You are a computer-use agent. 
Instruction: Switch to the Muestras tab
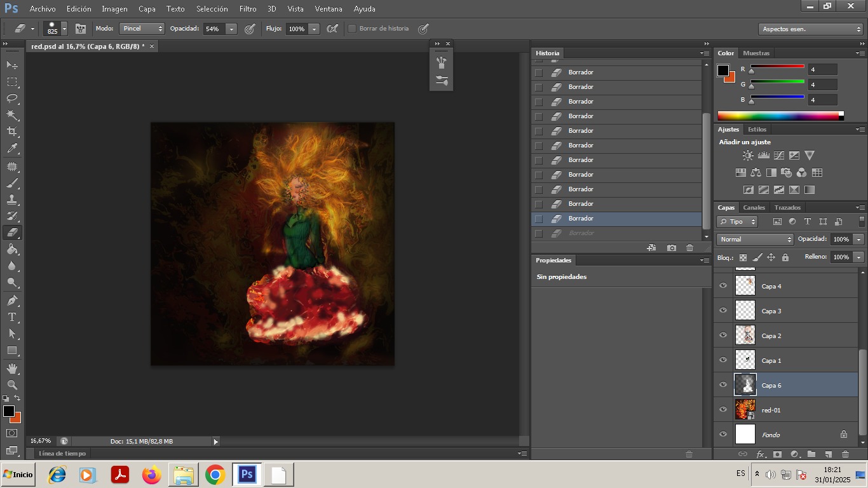pyautogui.click(x=756, y=53)
